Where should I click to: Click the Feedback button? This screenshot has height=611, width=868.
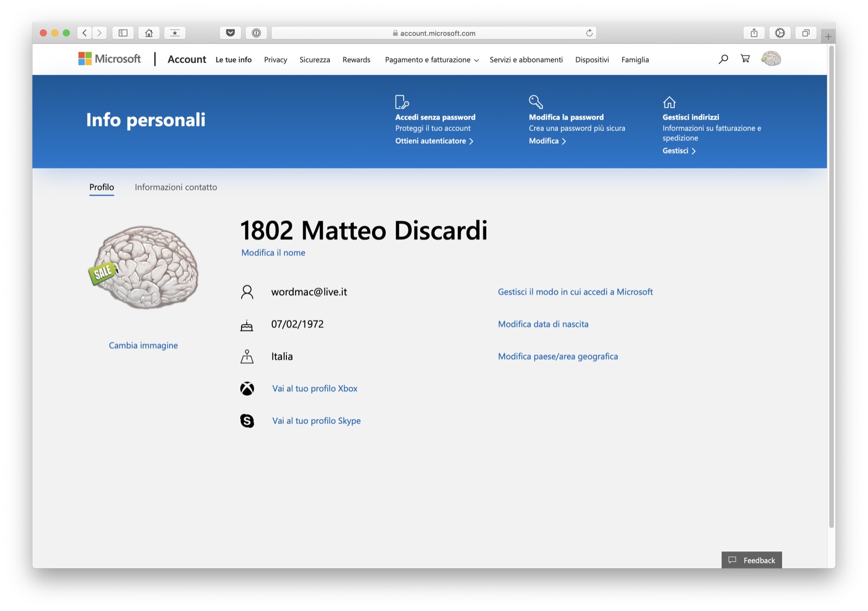(x=752, y=560)
